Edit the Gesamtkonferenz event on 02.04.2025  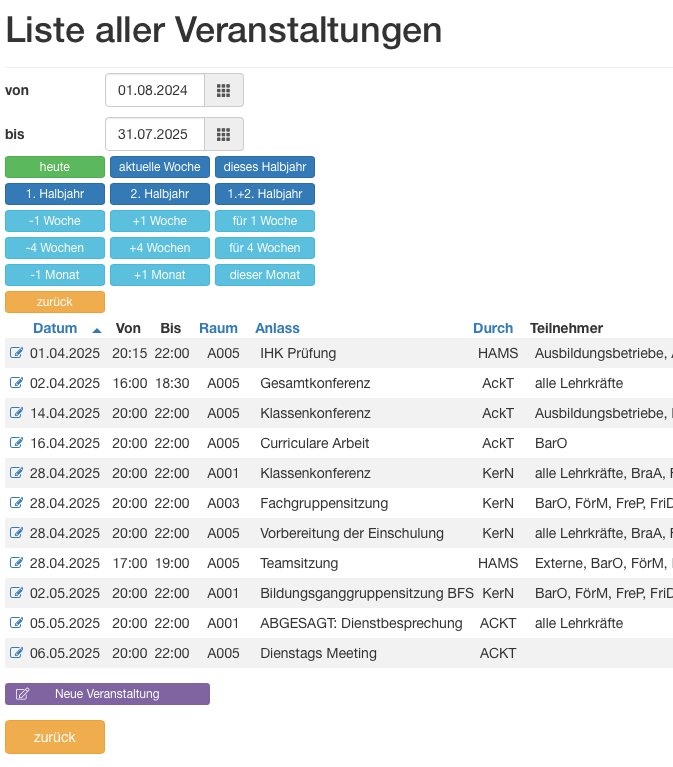coord(16,383)
